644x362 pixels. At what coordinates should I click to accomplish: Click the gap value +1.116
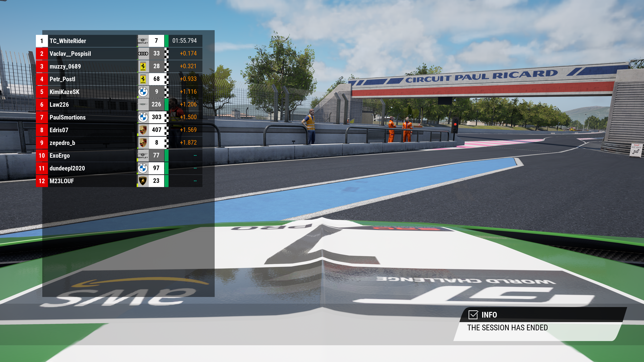coord(188,92)
